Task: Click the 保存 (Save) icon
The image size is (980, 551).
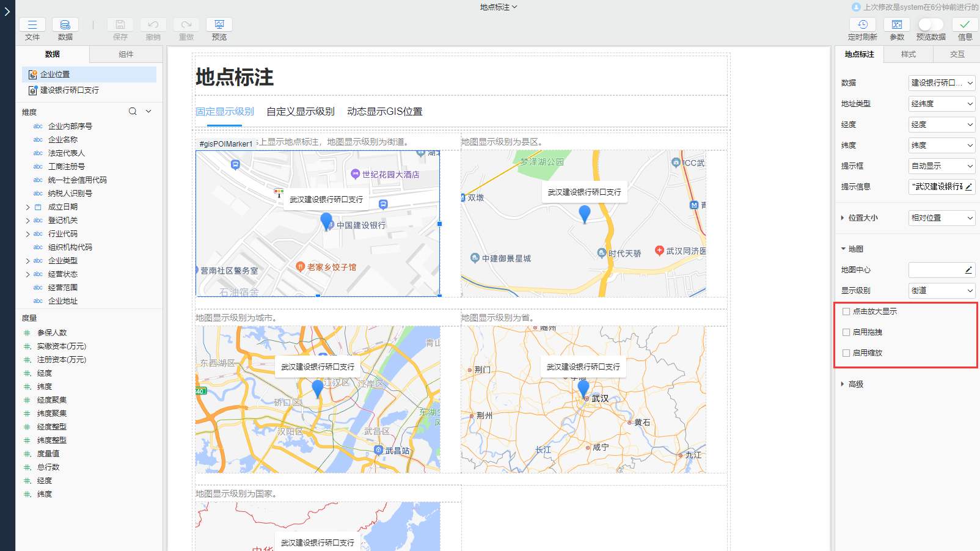Action: (120, 29)
